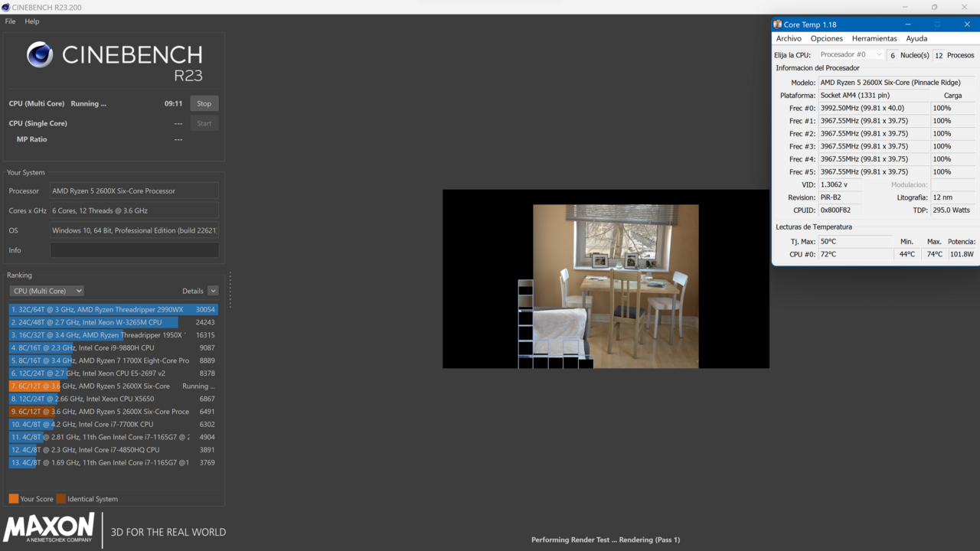Click the MP Ratio label
The width and height of the screenshot is (980, 551).
31,139
